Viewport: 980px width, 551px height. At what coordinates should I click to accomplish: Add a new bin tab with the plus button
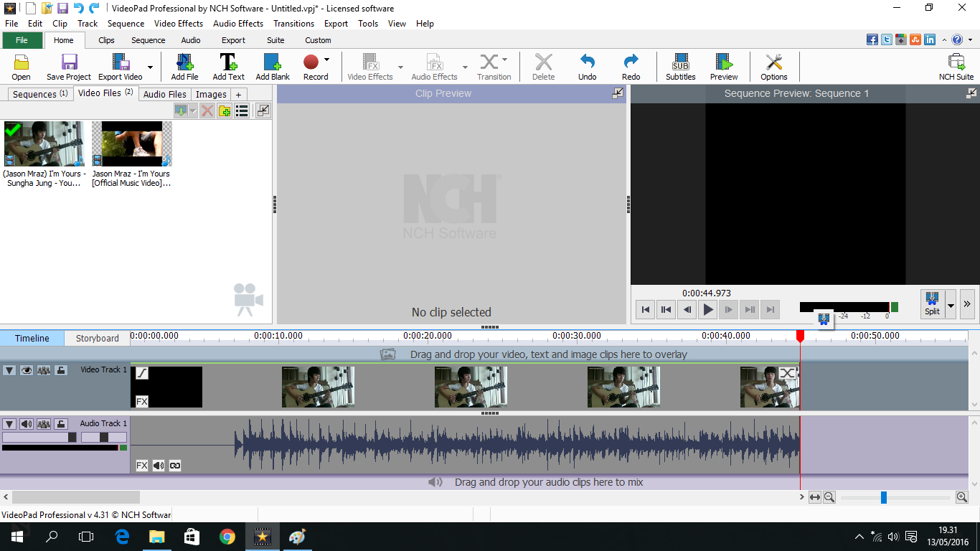coord(239,94)
